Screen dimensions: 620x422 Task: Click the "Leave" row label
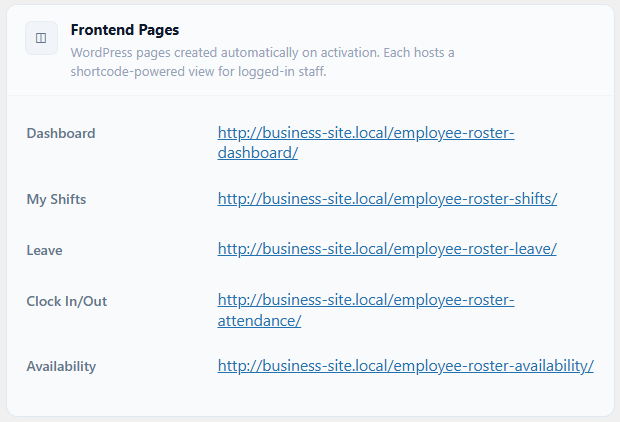coord(44,250)
